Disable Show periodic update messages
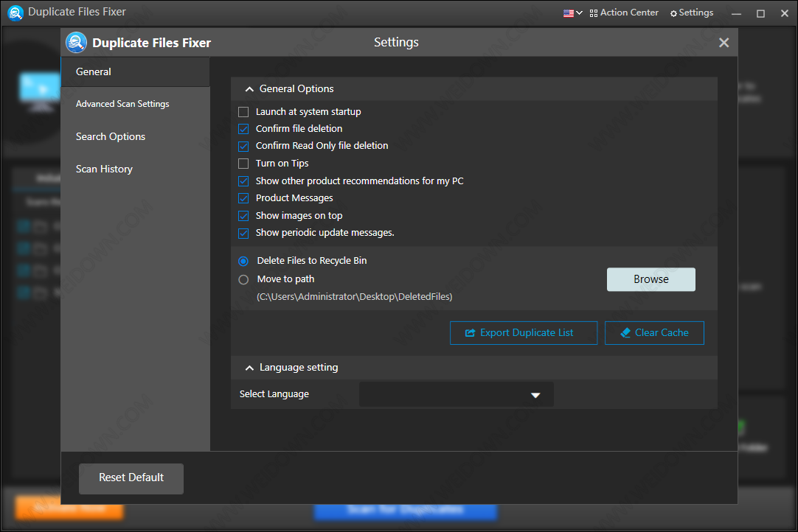This screenshot has width=798, height=532. 243,233
